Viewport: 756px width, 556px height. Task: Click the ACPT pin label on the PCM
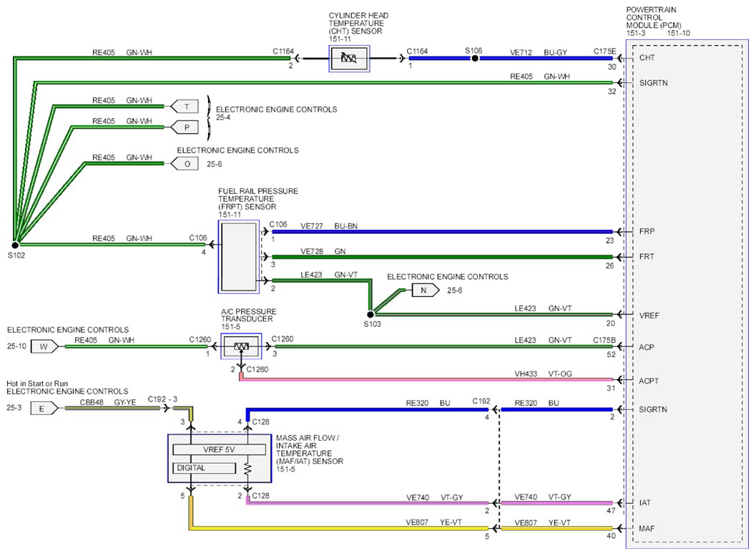(649, 381)
